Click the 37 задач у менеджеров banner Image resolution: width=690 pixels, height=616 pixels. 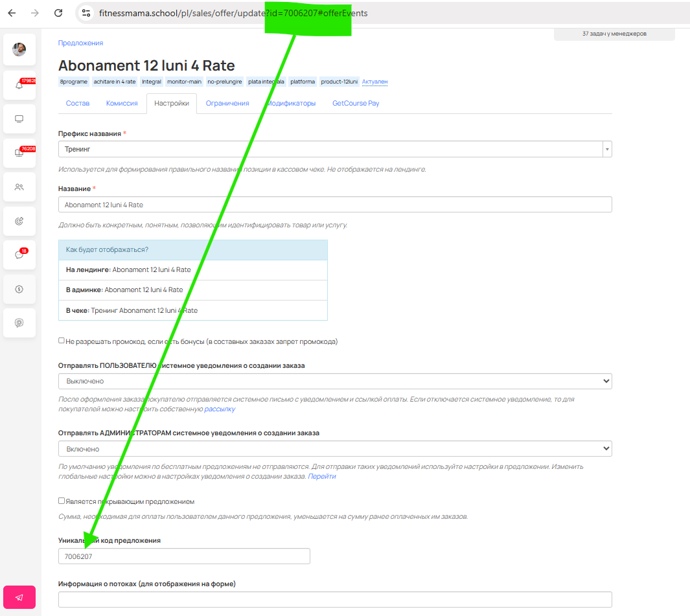(x=614, y=34)
